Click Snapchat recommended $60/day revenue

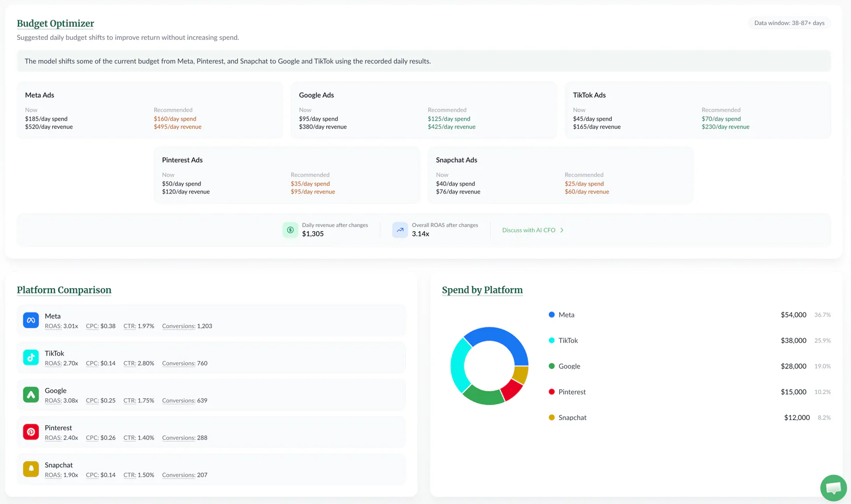(x=587, y=192)
